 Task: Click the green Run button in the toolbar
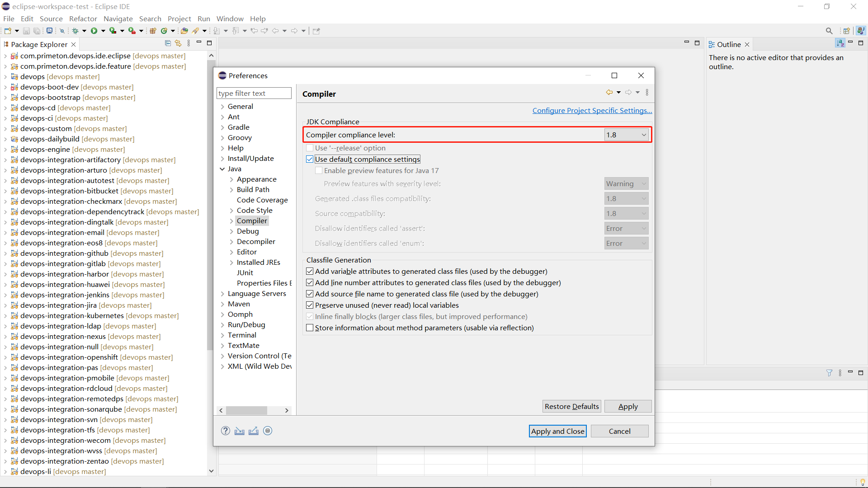coord(94,31)
